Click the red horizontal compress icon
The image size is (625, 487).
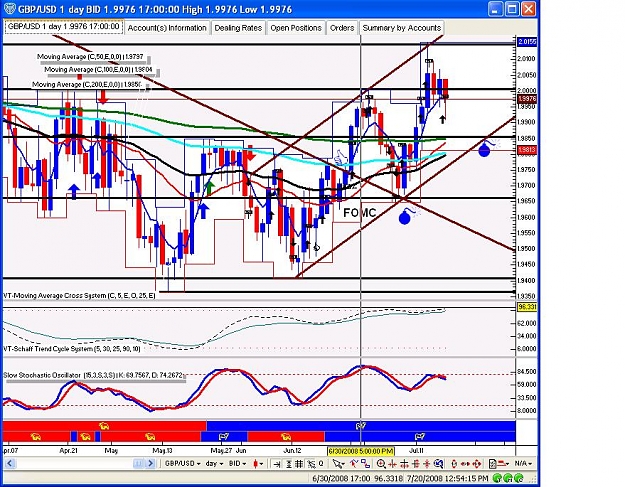click(x=393, y=464)
